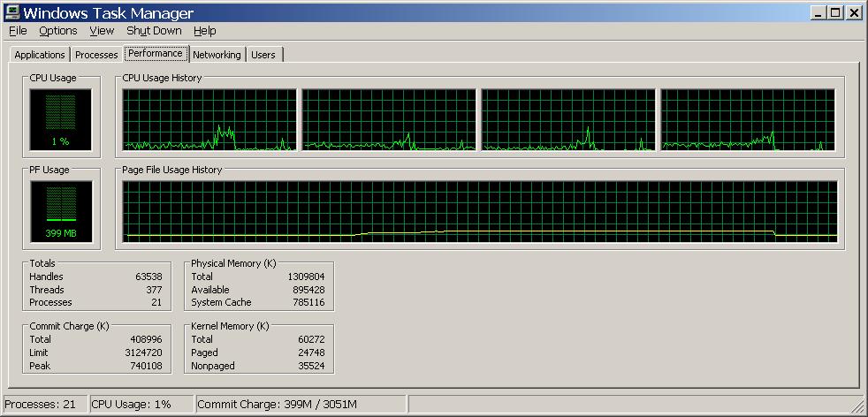The image size is (868, 417).
Task: Click the 'Page File Usage History' label
Action: pyautogui.click(x=171, y=170)
